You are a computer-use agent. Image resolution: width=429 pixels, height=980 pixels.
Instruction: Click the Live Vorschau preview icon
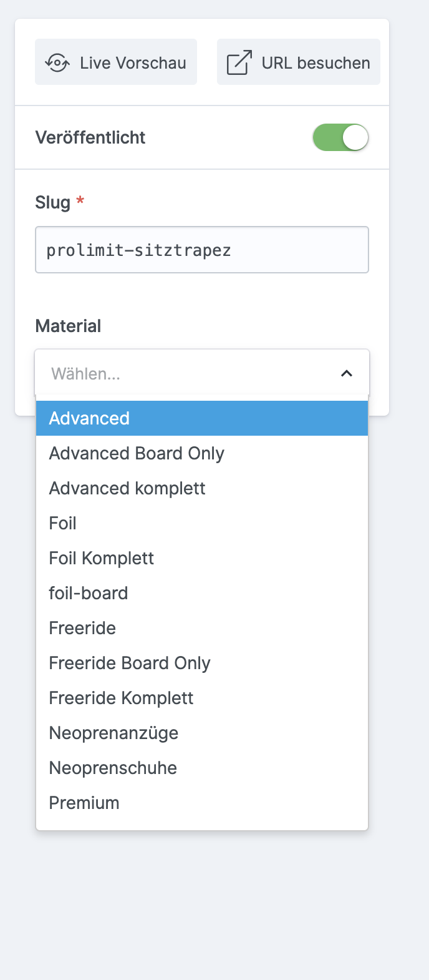point(58,62)
